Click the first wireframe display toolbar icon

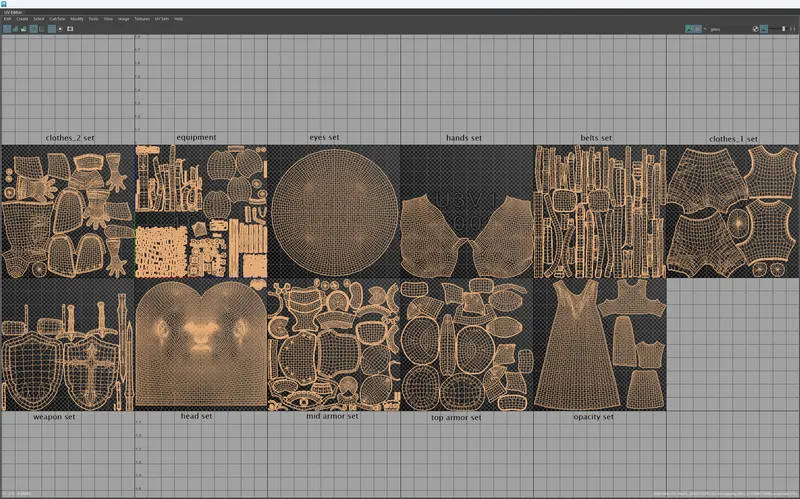pos(7,29)
